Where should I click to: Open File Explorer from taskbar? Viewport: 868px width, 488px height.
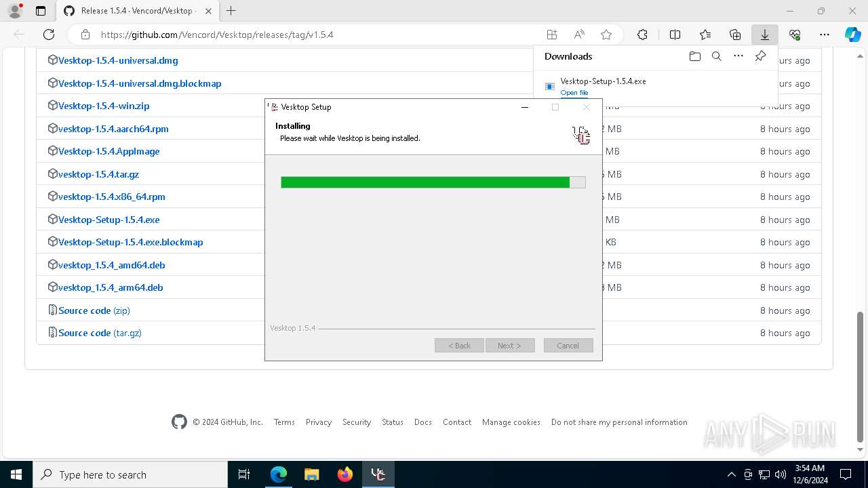311,474
